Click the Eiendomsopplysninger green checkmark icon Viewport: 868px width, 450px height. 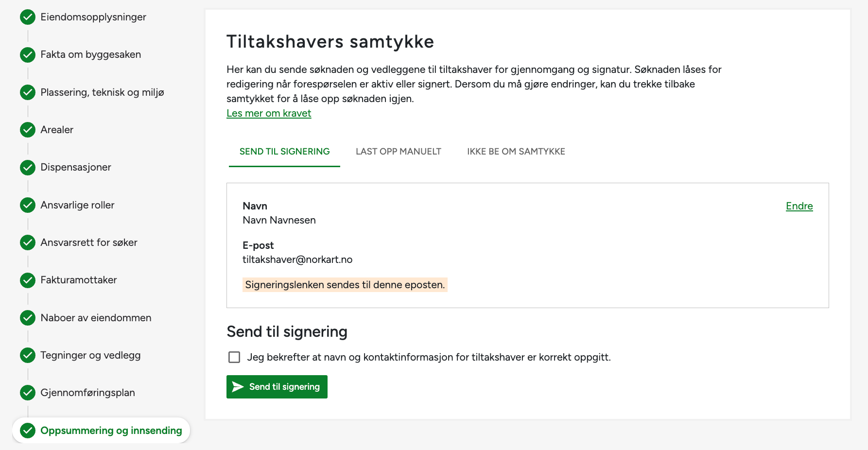[x=28, y=17]
